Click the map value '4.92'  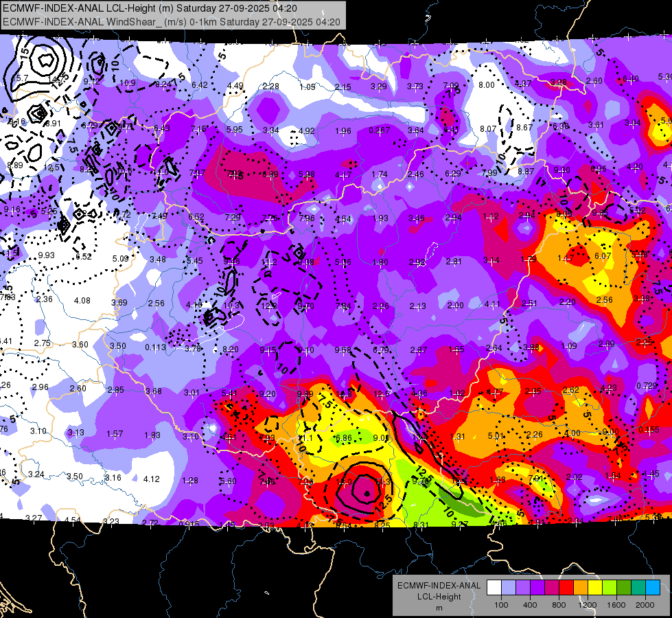coord(306,130)
